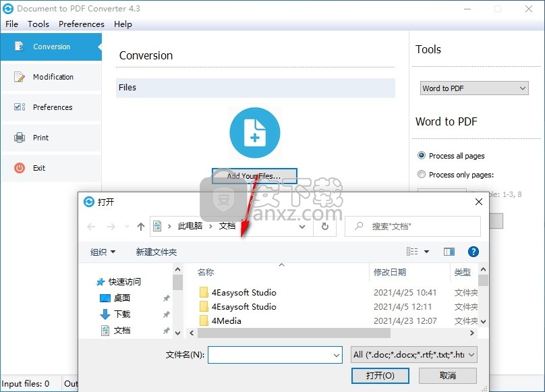Click the 取消 button
545x392 pixels.
coord(448,376)
